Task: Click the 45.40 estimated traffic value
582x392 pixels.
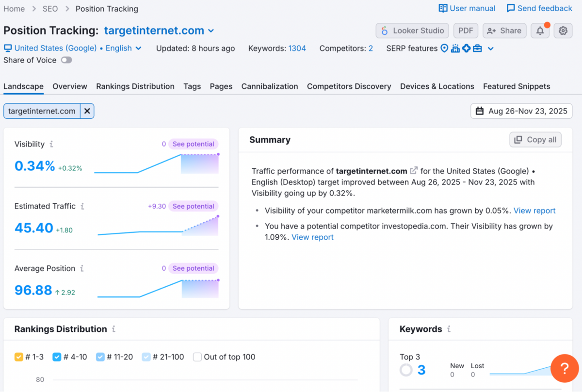Action: [x=34, y=228]
